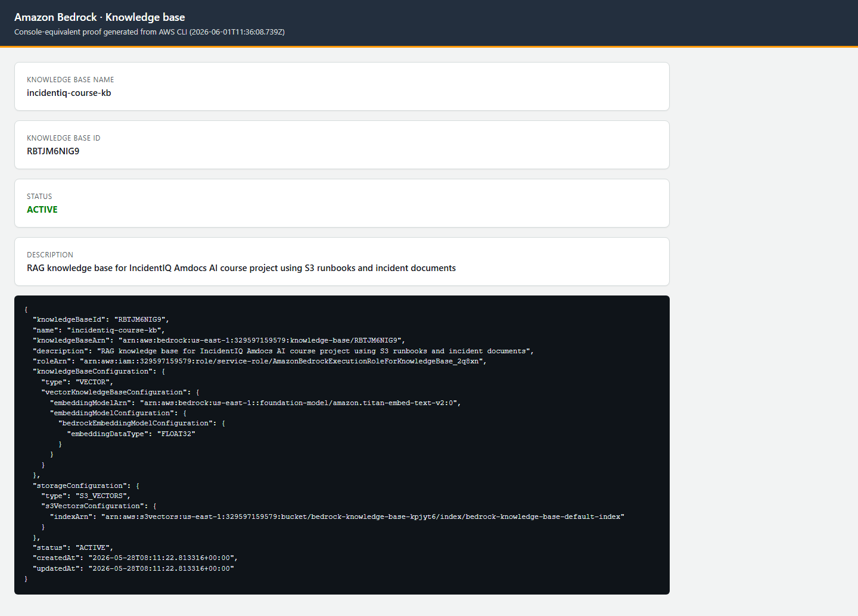Click the DESCRIPTION card label

click(x=50, y=255)
